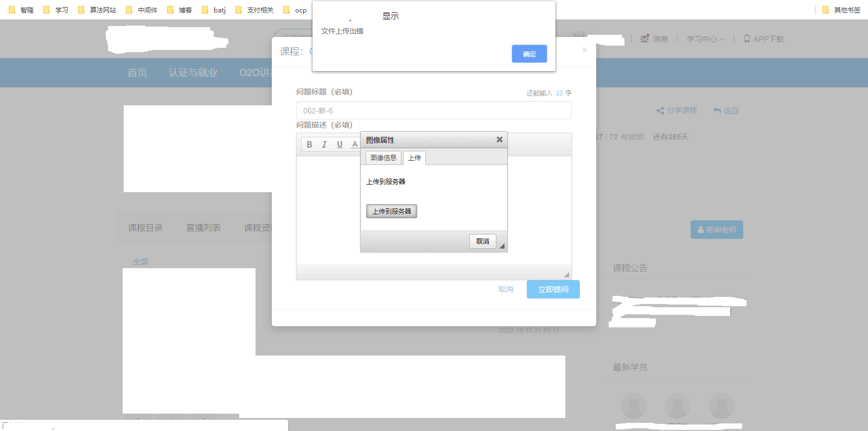Open the 中间件 bookmark folder
The height and width of the screenshot is (431, 868).
(142, 10)
